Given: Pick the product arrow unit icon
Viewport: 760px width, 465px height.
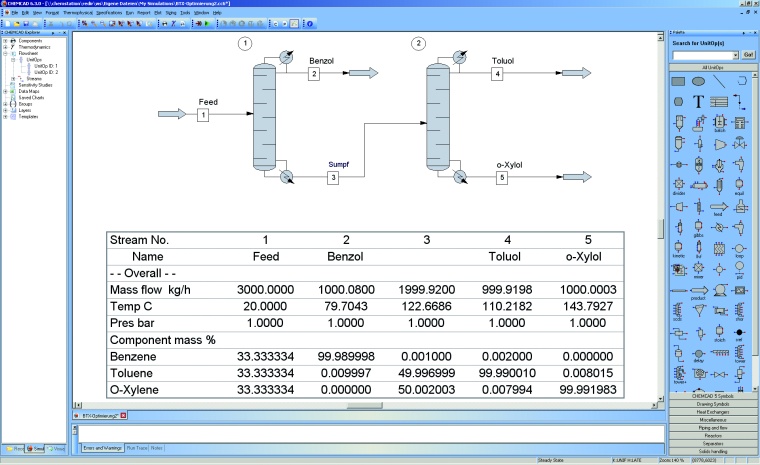Looking at the screenshot, I should click(698, 292).
